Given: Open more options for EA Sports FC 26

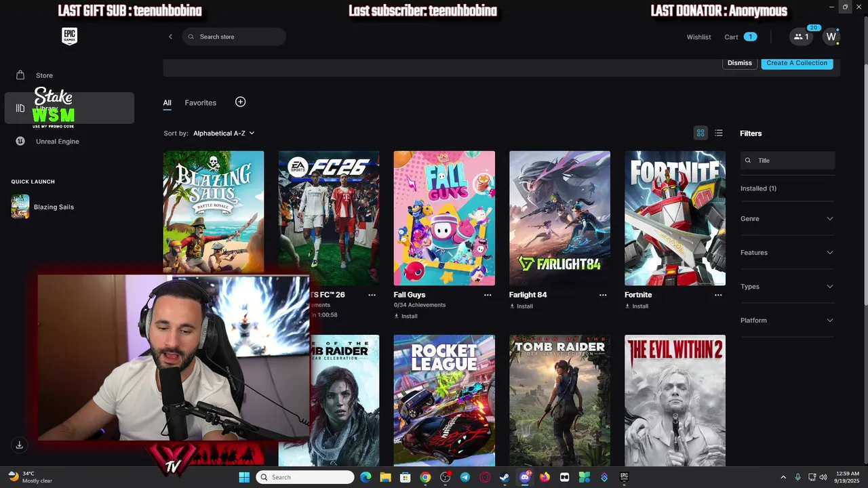Looking at the screenshot, I should point(372,295).
